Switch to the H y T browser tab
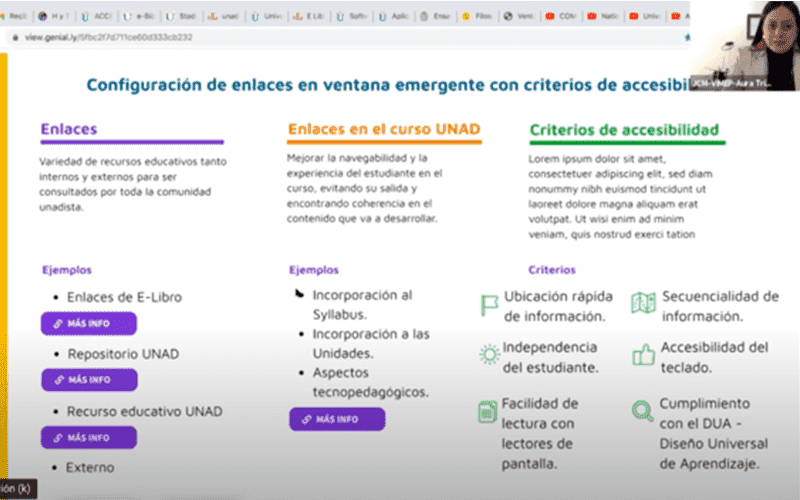 point(55,16)
